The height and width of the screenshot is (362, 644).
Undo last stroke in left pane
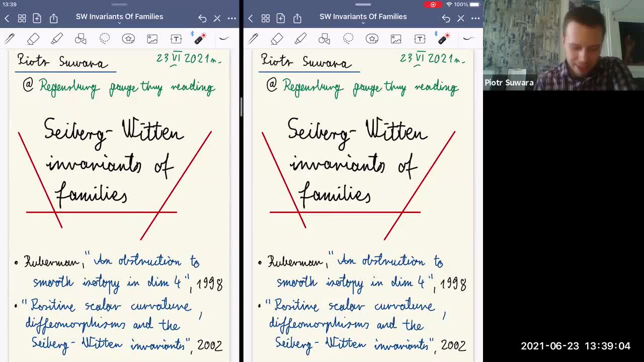pos(202,19)
